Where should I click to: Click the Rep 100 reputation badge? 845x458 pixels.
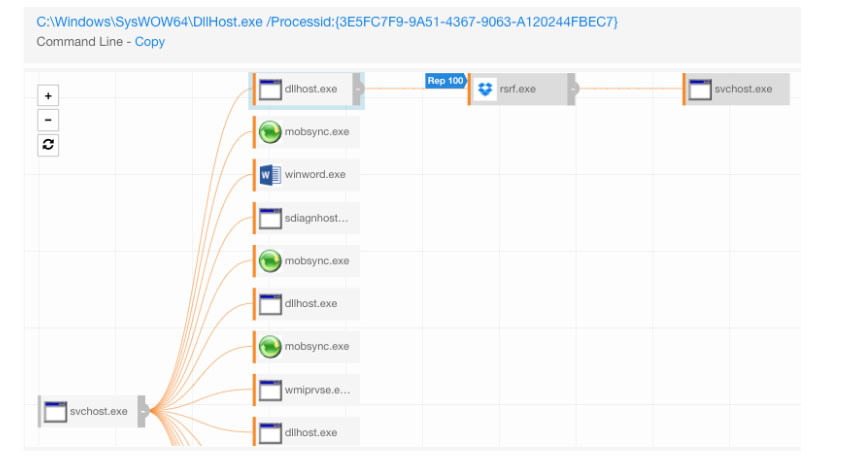pyautogui.click(x=445, y=81)
